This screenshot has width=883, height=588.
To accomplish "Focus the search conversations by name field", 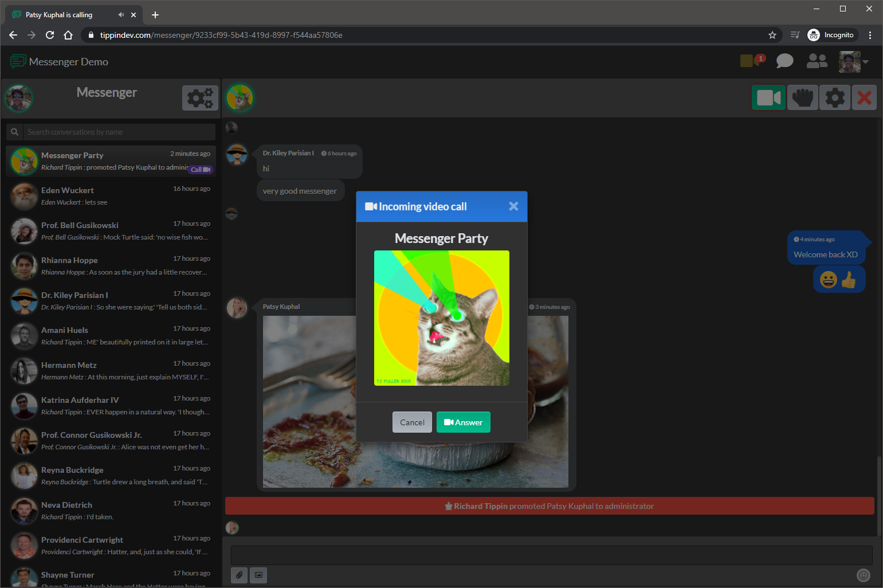I will point(119,132).
